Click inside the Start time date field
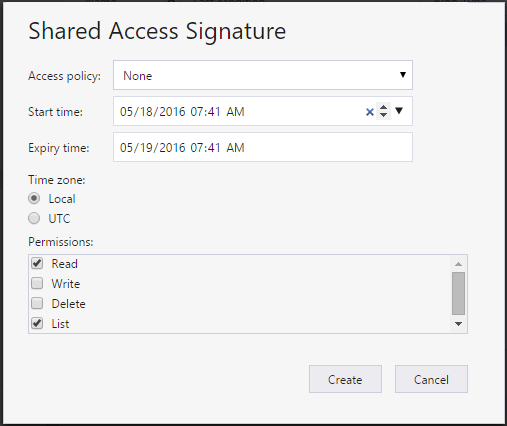This screenshot has height=426, width=507. point(238,111)
